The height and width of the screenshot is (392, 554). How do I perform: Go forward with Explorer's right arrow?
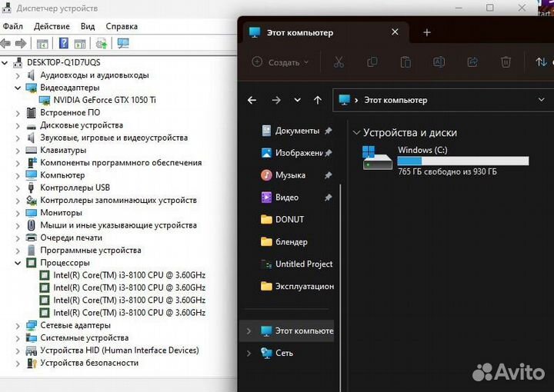coord(276,100)
